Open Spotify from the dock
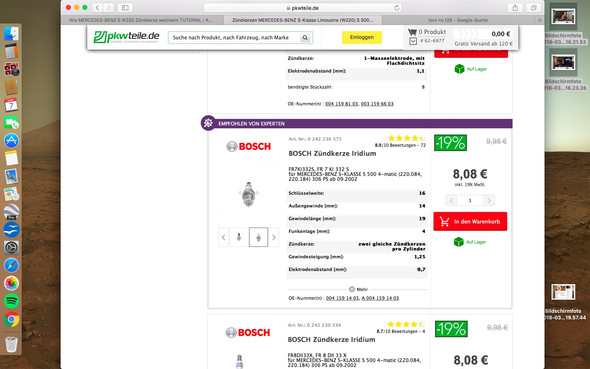The width and height of the screenshot is (590, 369). click(x=11, y=301)
